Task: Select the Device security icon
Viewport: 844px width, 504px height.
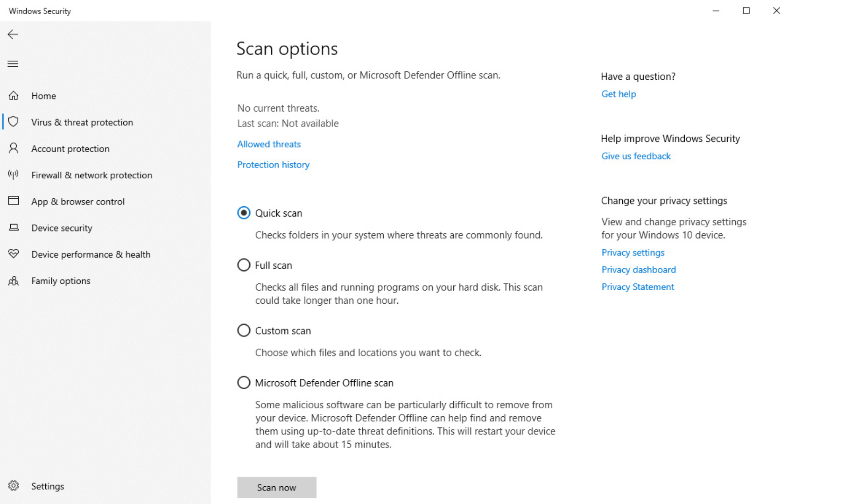Action: (14, 228)
